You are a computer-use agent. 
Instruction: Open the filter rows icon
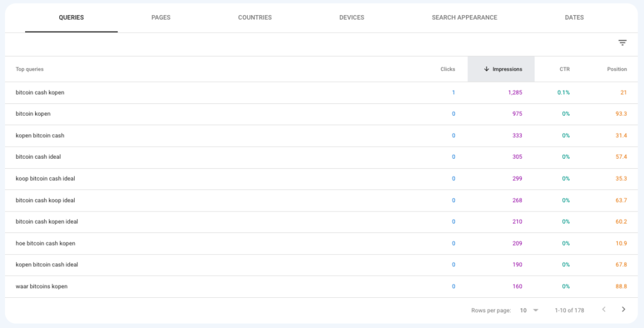(x=622, y=43)
